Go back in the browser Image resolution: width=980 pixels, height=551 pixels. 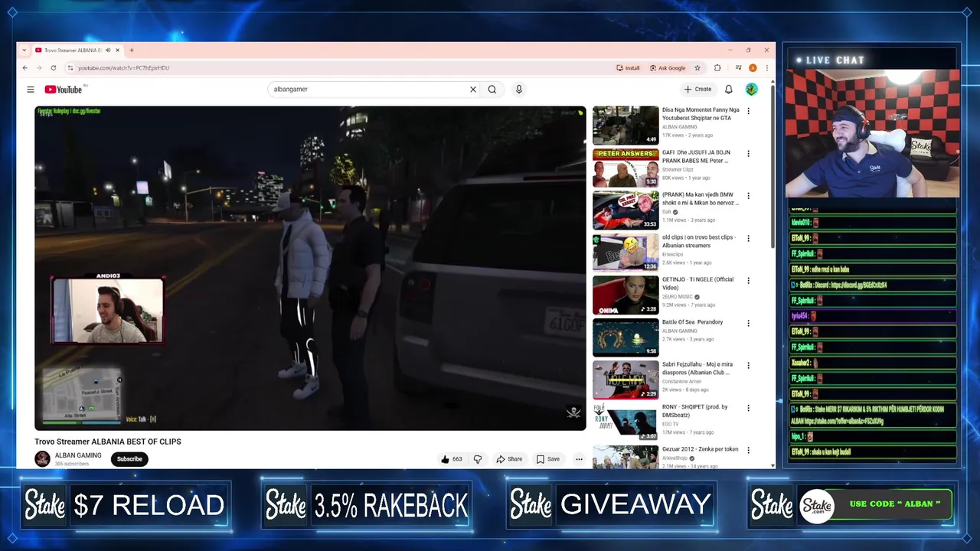pos(25,68)
